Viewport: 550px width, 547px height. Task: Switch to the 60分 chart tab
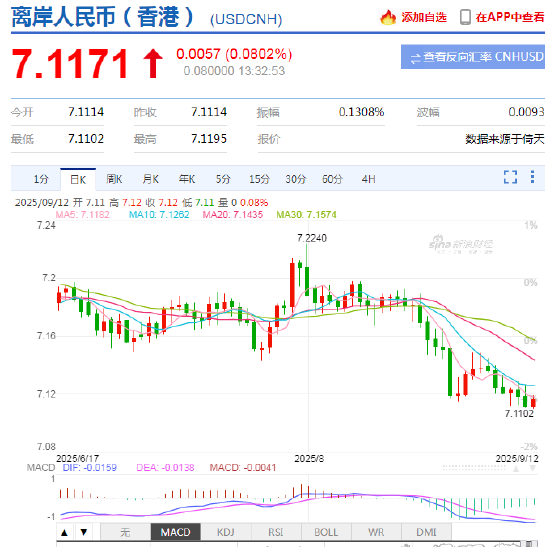332,179
